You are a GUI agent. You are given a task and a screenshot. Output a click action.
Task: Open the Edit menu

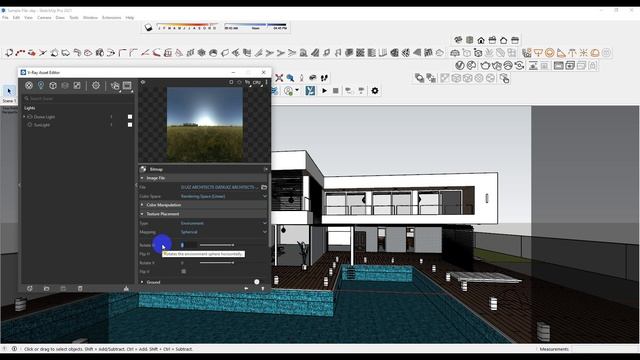tap(16, 18)
